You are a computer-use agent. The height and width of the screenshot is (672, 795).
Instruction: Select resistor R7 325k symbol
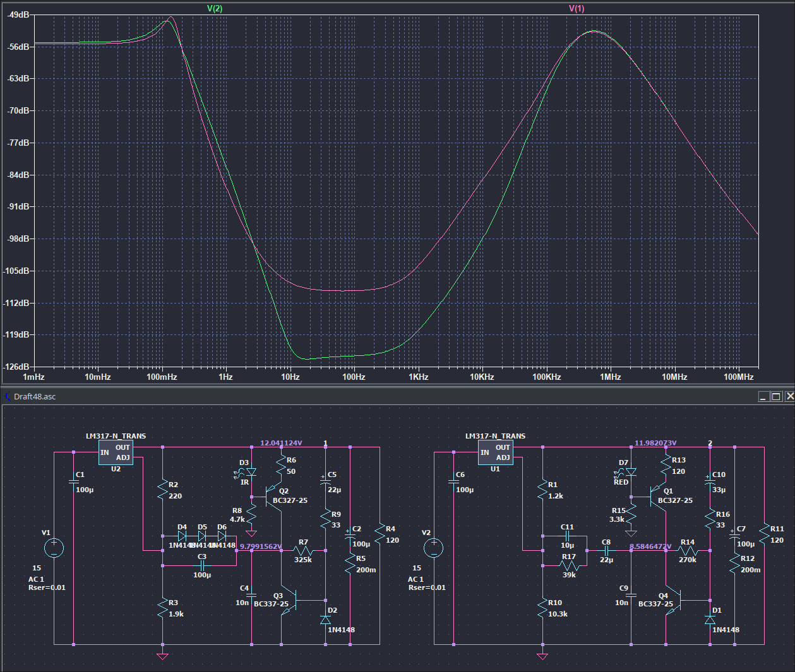pos(303,551)
